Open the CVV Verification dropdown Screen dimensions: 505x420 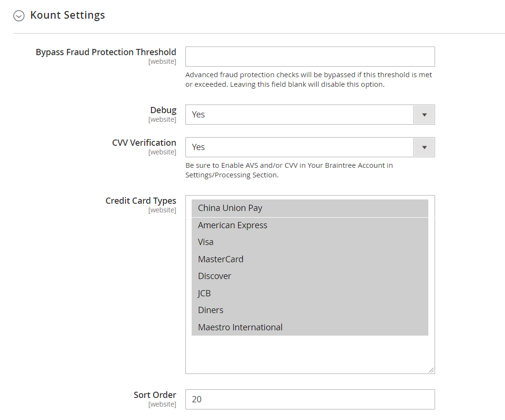pyautogui.click(x=310, y=147)
